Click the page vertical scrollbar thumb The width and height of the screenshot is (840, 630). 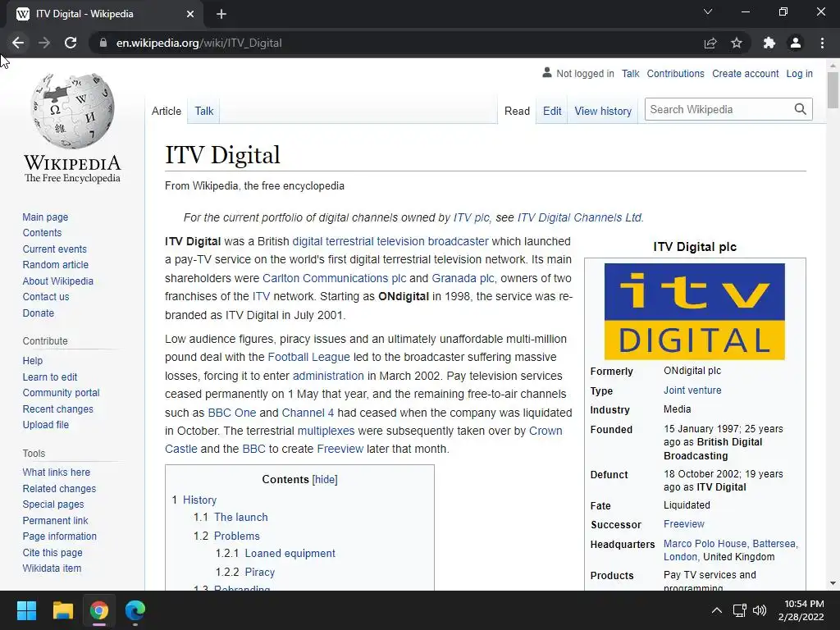coord(833,89)
